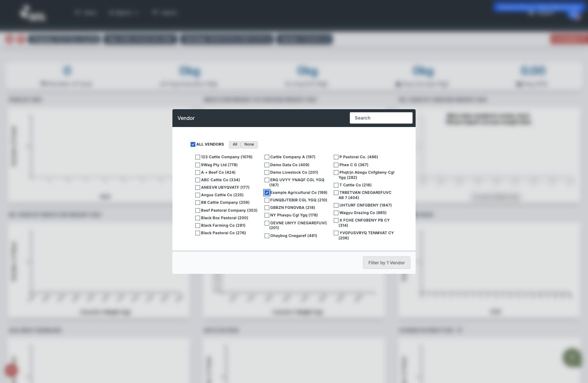Uncheck the ALL VENDORS checkbox
Screen dimensions: 588x383
[193, 144]
